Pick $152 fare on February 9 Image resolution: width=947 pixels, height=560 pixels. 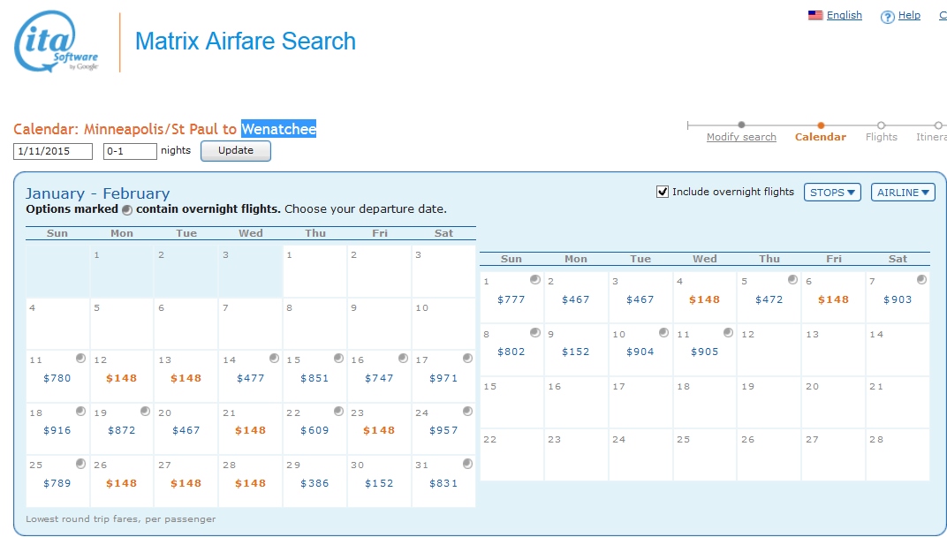click(x=575, y=352)
